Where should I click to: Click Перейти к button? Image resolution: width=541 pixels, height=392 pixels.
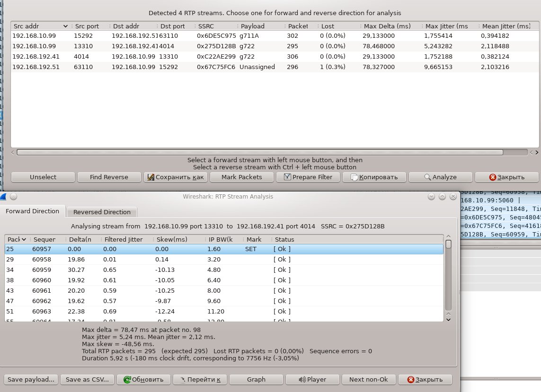(x=200, y=379)
